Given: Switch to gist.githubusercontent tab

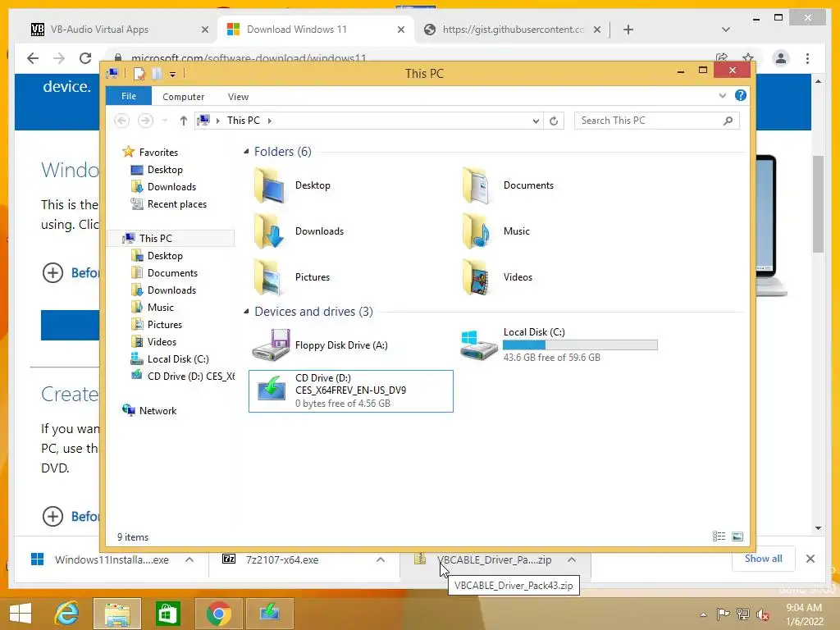Looking at the screenshot, I should (512, 30).
